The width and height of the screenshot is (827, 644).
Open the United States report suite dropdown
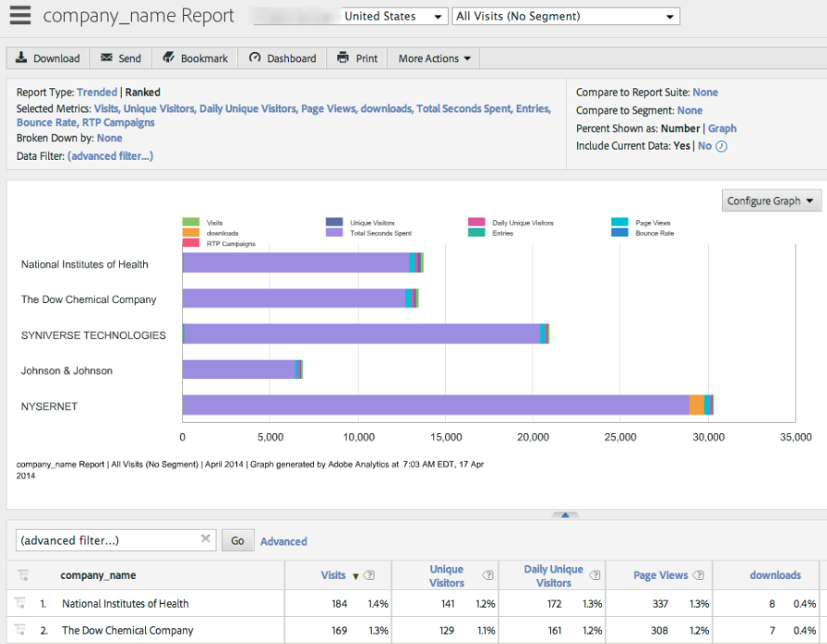[x=394, y=17]
